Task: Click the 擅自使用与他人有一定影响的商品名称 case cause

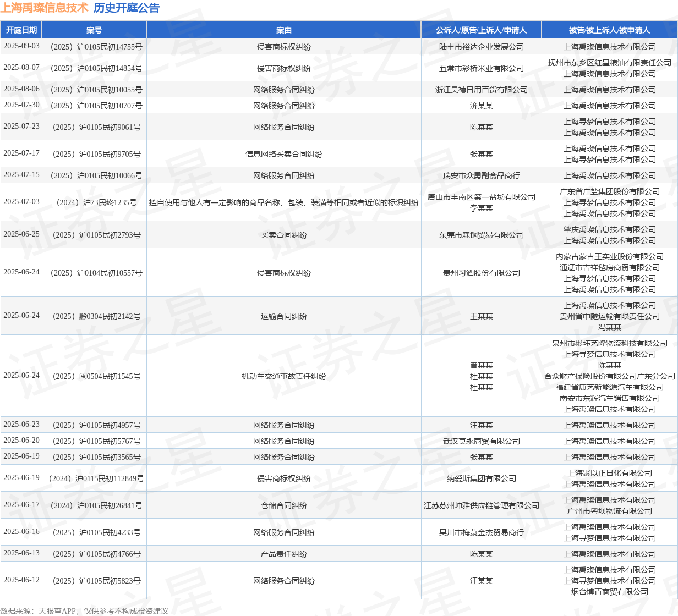Action: (x=284, y=202)
